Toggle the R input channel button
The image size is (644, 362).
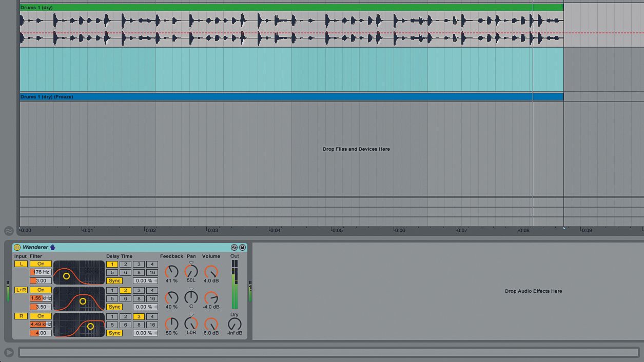tap(21, 316)
